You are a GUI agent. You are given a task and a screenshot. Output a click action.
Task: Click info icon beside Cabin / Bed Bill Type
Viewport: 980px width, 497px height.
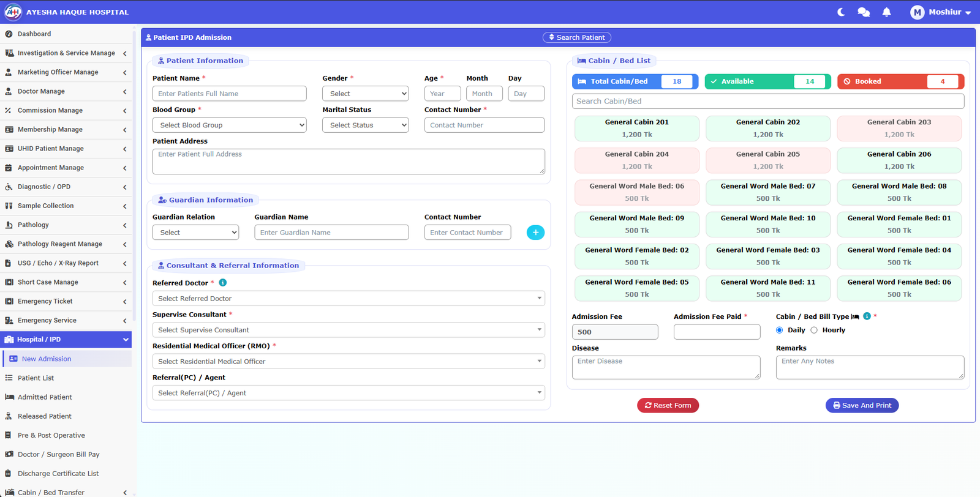(867, 316)
